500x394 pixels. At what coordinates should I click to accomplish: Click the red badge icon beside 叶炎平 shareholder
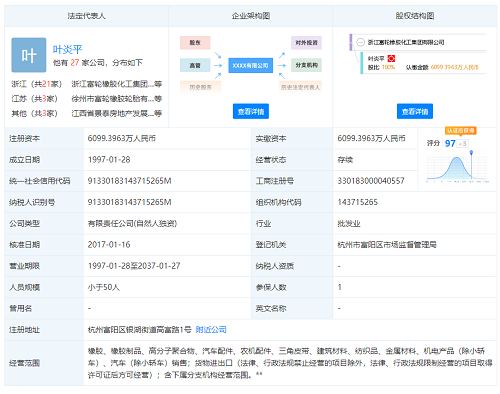coord(391,59)
